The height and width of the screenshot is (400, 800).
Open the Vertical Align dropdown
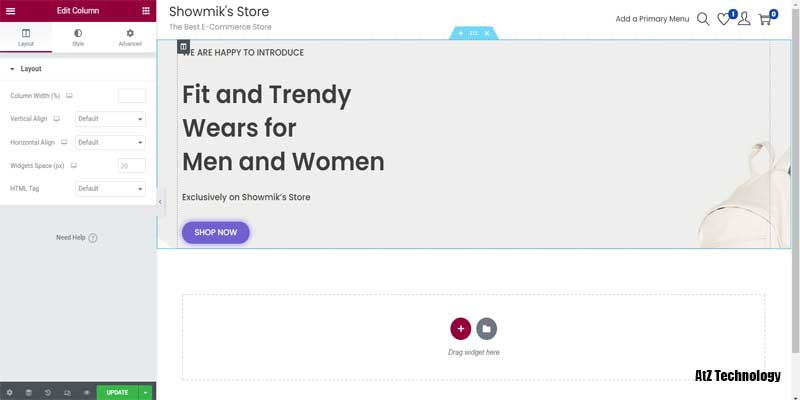pos(111,119)
